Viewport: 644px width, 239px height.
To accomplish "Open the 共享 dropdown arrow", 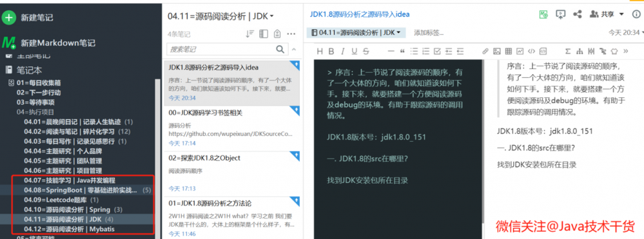I will 621,14.
